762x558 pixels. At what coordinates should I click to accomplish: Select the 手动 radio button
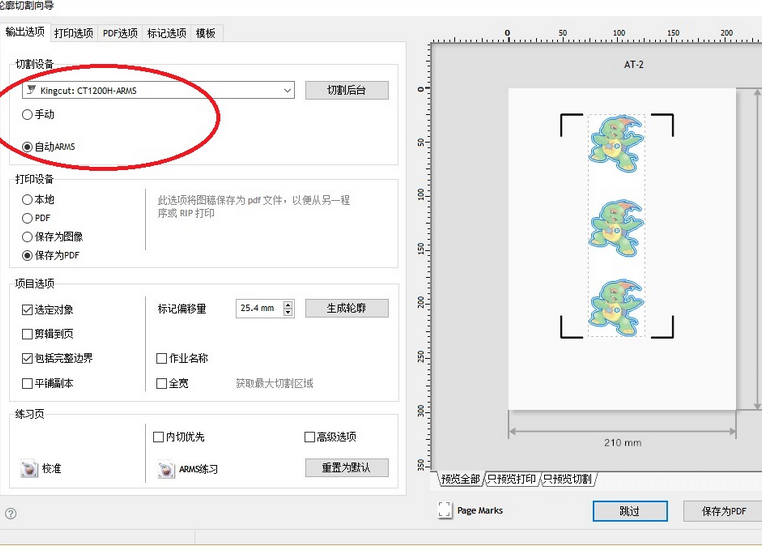click(28, 115)
